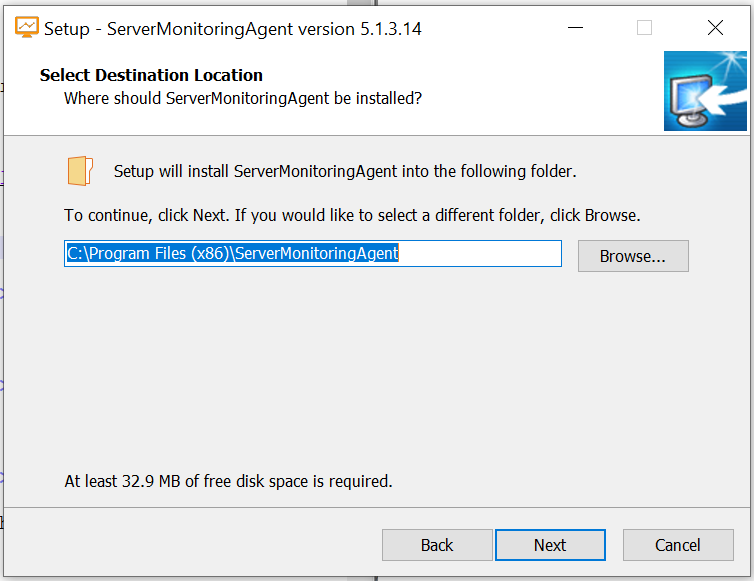Screen dimensions: 754x581
Task: Click the greyed-out maximize window button
Action: (644, 28)
